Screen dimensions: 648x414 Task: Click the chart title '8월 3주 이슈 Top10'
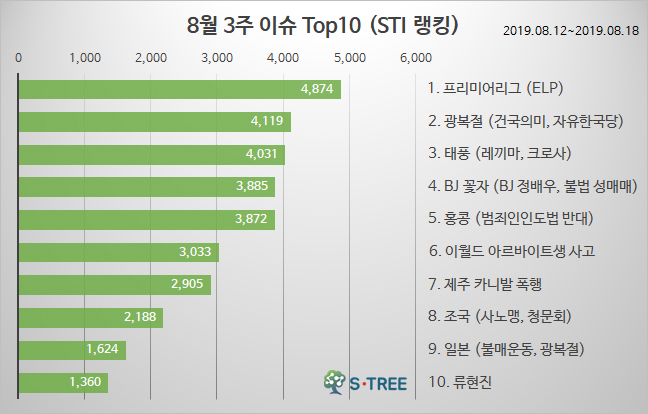tap(274, 26)
